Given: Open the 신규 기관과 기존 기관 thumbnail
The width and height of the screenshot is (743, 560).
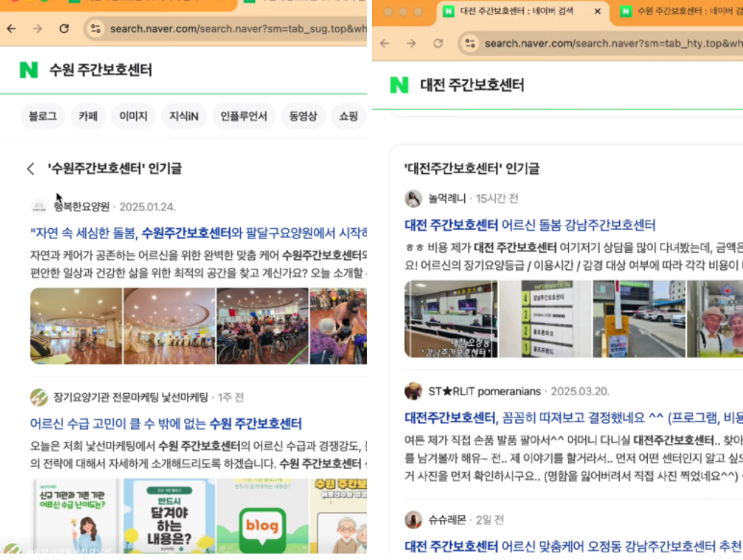Looking at the screenshot, I should point(76,516).
